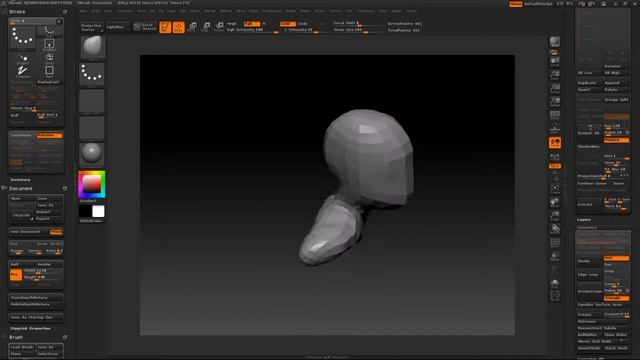Image resolution: width=640 pixels, height=360 pixels.
Task: Select the Rotate mode icon in top shelf
Action: [x=219, y=27]
